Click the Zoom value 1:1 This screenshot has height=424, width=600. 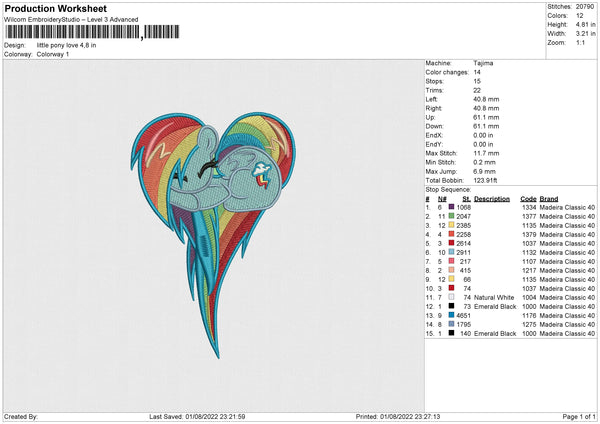tap(580, 42)
